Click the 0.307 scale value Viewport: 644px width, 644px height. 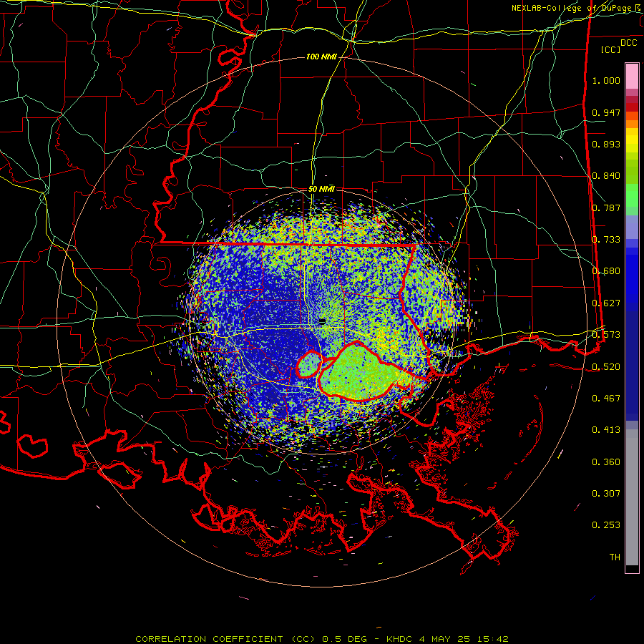point(606,494)
